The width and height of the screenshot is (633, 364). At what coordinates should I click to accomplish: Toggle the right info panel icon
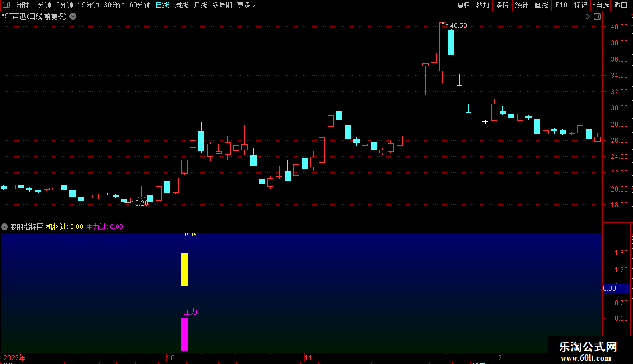point(597,17)
